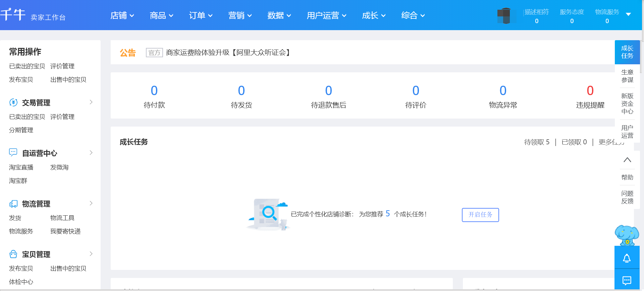The image size is (644, 291).
Task: Open 新版资金中心 in right sidebar
Action: (627, 103)
